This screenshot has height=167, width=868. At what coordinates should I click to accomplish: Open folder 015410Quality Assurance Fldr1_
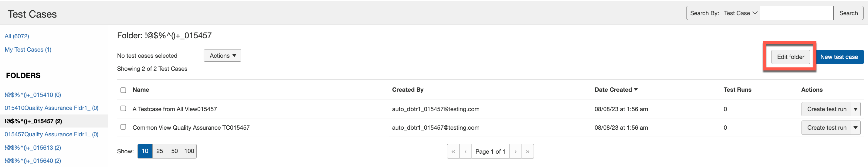coord(51,108)
